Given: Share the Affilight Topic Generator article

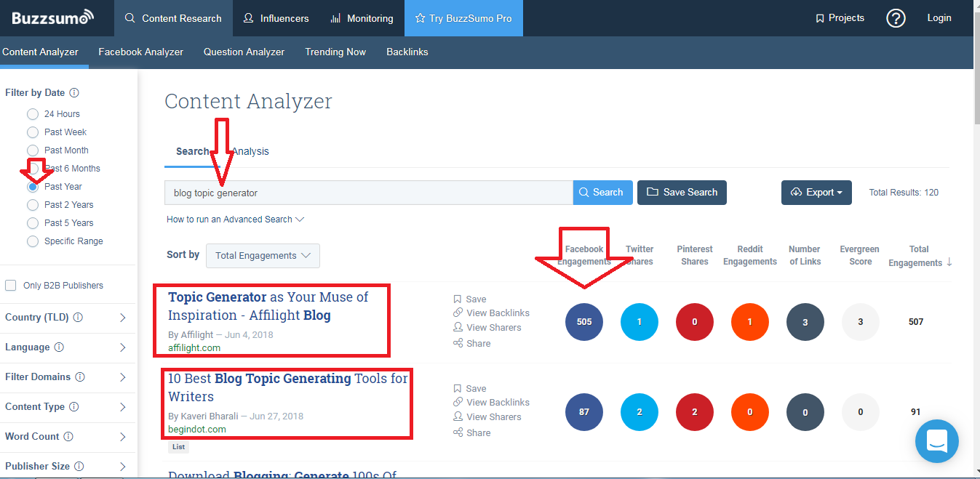Looking at the screenshot, I should pyautogui.click(x=471, y=343).
